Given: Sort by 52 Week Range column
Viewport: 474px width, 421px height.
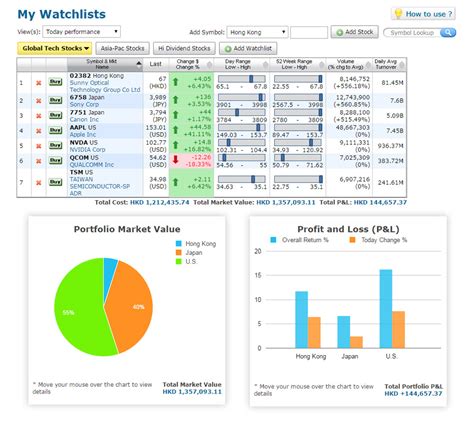Looking at the screenshot, I should (x=297, y=64).
